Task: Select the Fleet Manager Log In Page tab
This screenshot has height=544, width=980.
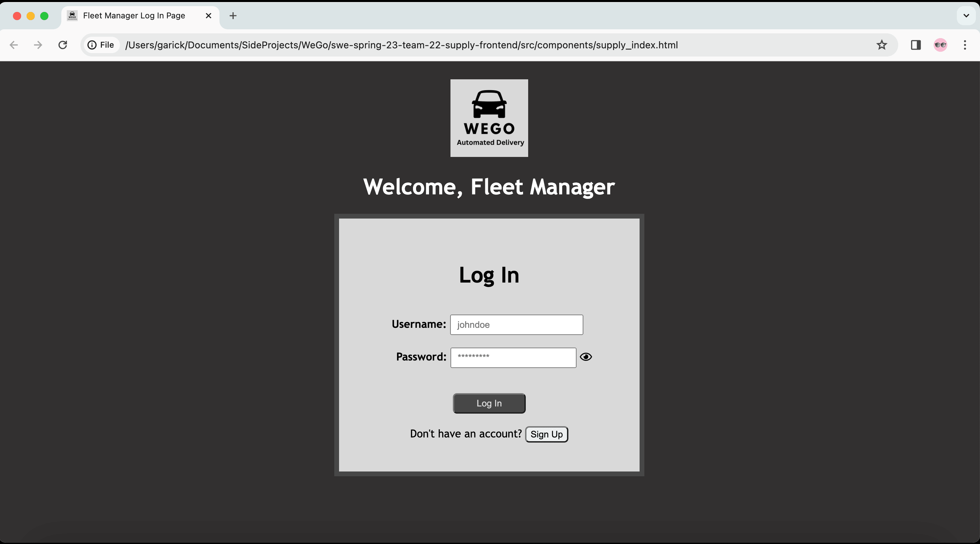Action: coord(134,16)
